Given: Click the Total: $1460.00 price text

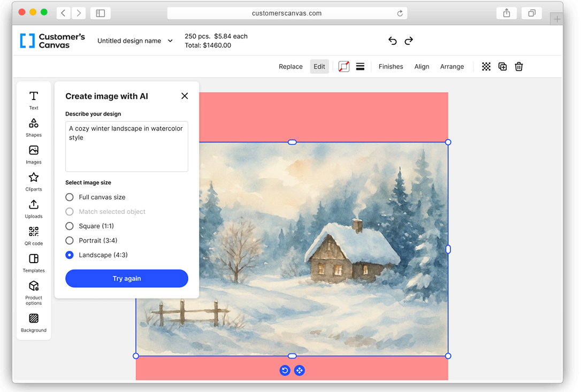Looking at the screenshot, I should (208, 45).
